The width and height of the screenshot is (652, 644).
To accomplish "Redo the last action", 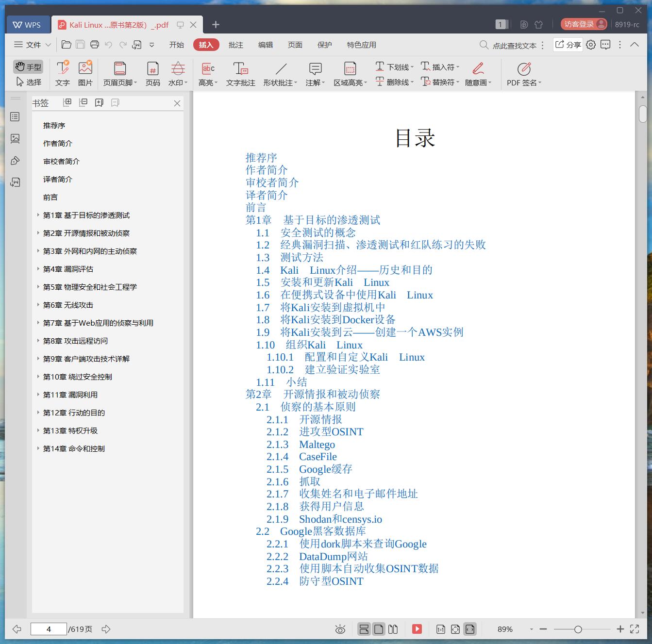I will coord(123,45).
